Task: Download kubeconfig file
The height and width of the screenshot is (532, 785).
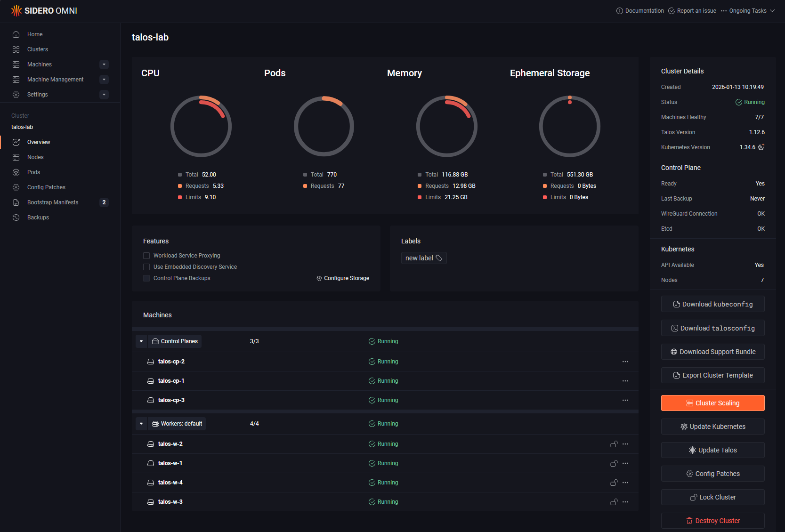Action: pyautogui.click(x=712, y=304)
